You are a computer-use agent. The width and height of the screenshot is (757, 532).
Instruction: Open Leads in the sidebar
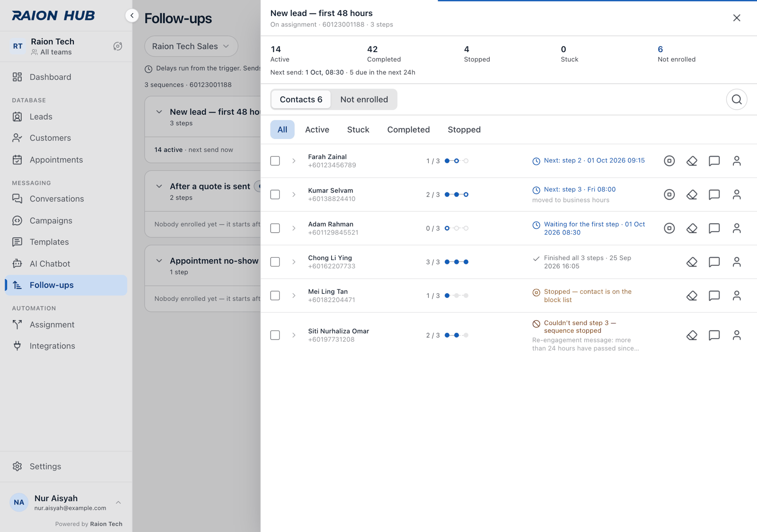(66, 117)
